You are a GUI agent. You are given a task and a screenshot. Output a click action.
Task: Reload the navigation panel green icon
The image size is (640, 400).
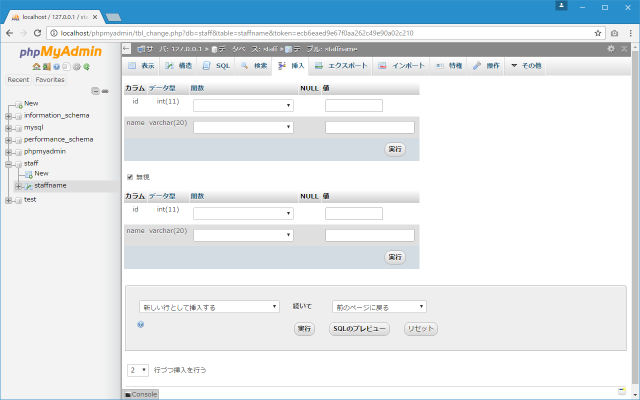(x=86, y=67)
